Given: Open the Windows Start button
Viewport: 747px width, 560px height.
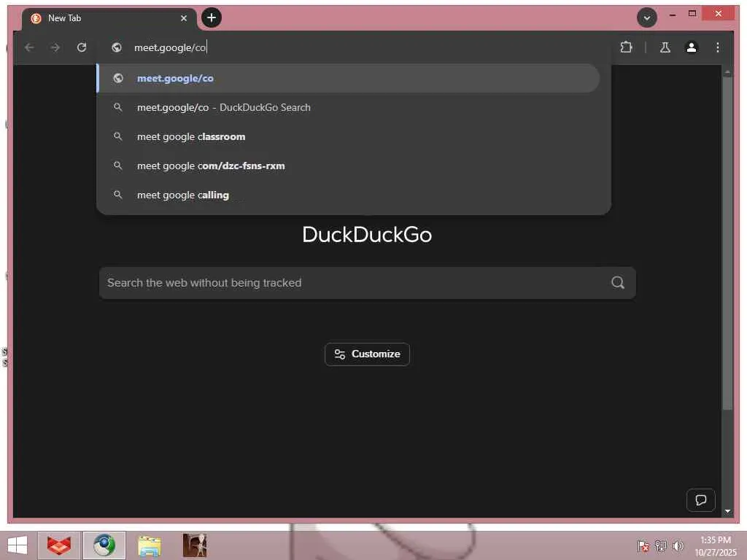Looking at the screenshot, I should pyautogui.click(x=18, y=545).
